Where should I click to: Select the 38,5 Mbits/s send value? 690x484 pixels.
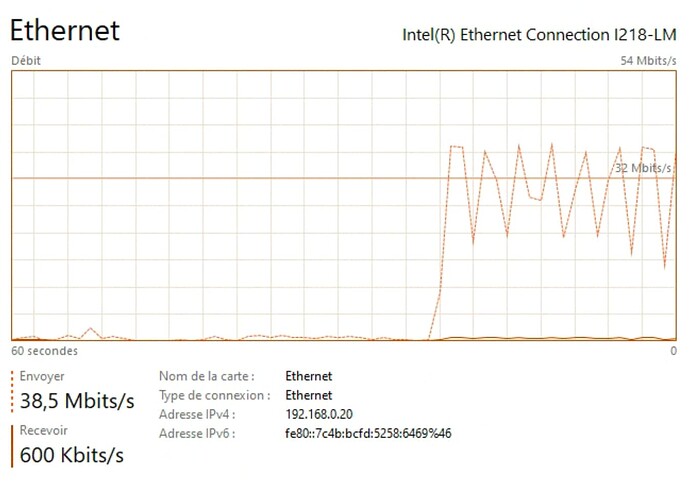coord(77,401)
